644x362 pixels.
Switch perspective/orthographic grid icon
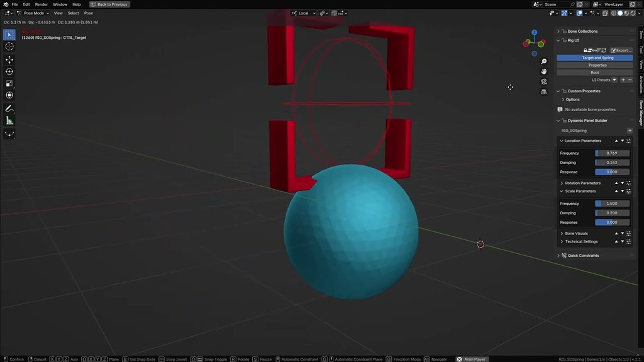[x=544, y=92]
